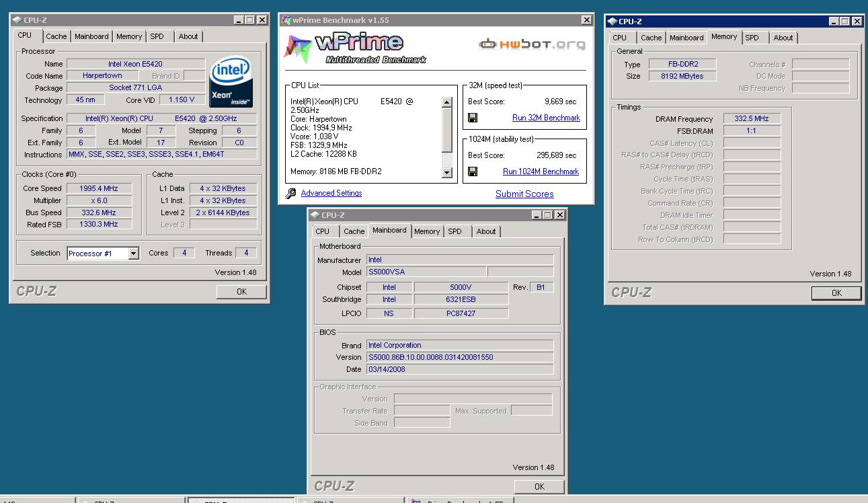The width and height of the screenshot is (868, 503).
Task: Click the PC87427 LPCIO value
Action: [461, 313]
